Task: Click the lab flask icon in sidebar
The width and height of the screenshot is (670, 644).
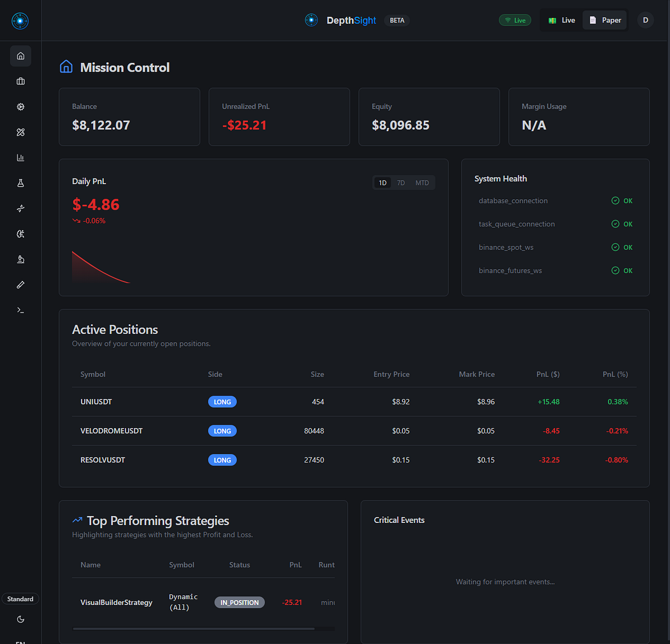Action: pos(20,182)
